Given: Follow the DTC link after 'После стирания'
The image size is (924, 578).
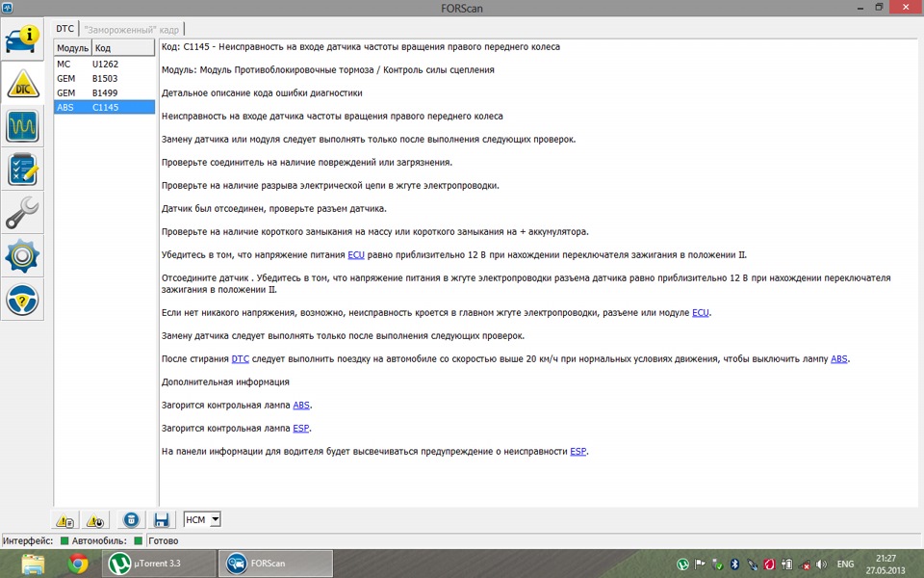Looking at the screenshot, I should tap(240, 358).
